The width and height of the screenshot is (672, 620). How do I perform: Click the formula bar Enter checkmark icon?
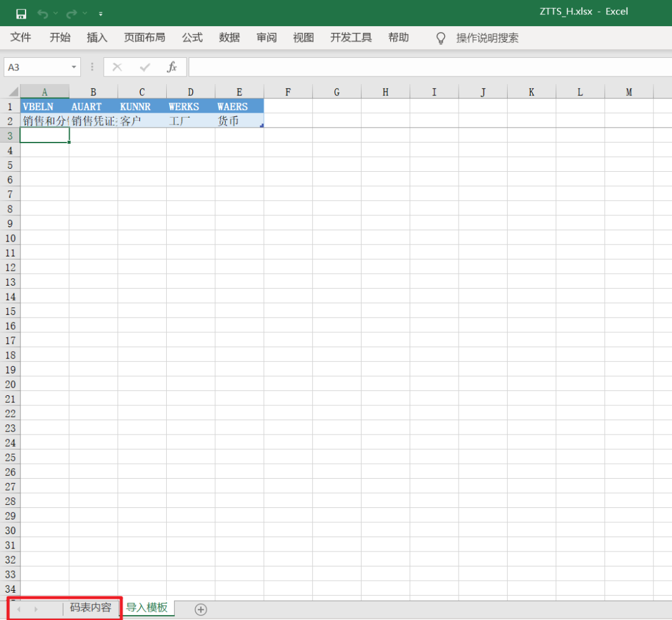[145, 67]
